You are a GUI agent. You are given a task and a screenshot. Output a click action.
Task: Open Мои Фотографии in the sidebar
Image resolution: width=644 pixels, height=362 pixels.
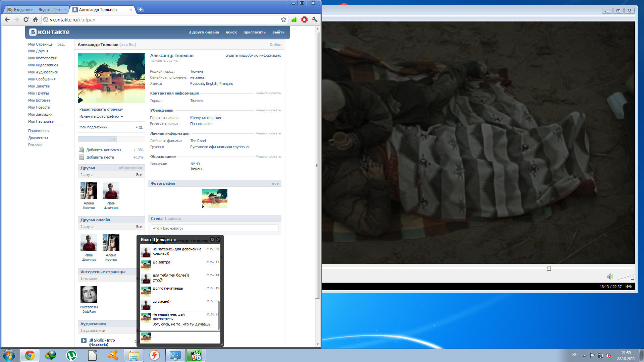(x=43, y=58)
